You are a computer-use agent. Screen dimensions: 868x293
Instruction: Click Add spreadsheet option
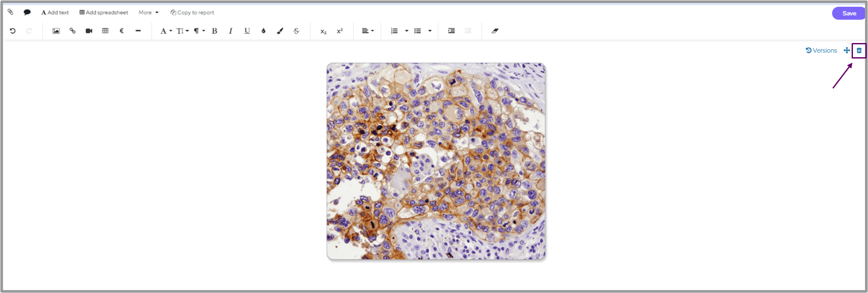pyautogui.click(x=103, y=12)
